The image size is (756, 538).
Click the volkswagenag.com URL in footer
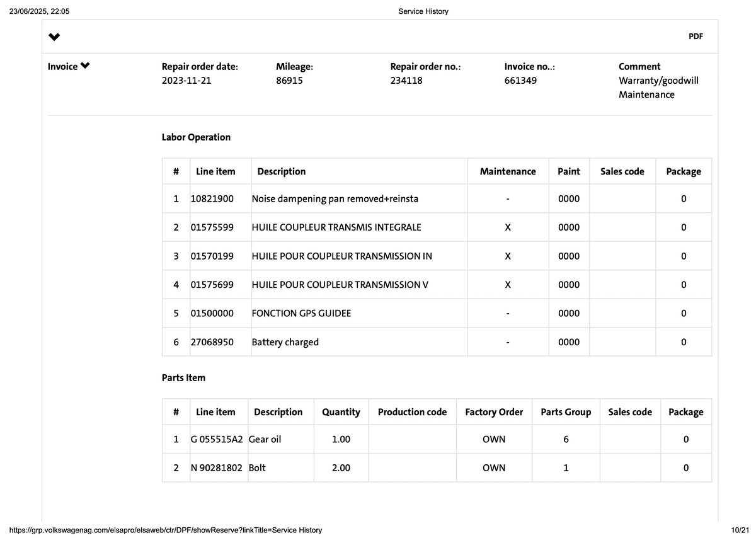[166, 530]
